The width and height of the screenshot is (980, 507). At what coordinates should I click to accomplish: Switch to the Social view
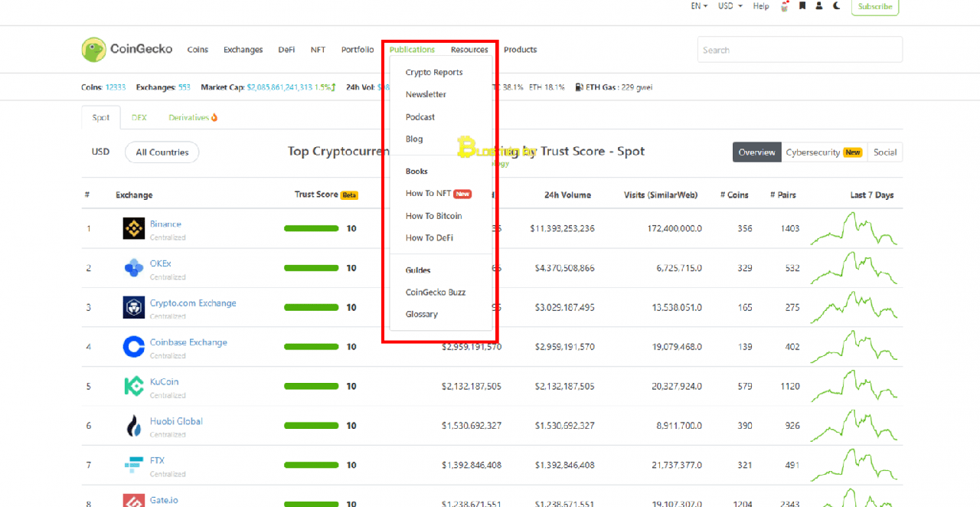(885, 152)
